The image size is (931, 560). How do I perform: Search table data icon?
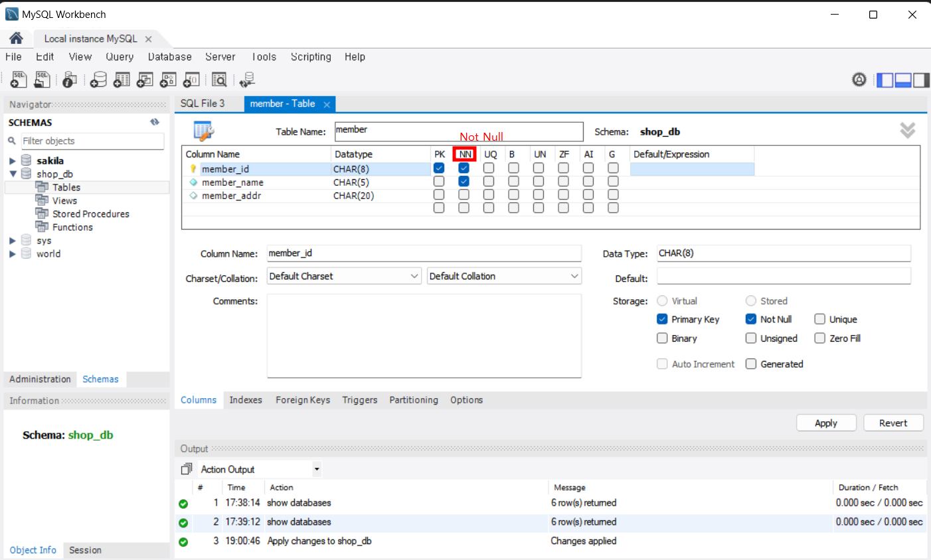pyautogui.click(x=219, y=80)
